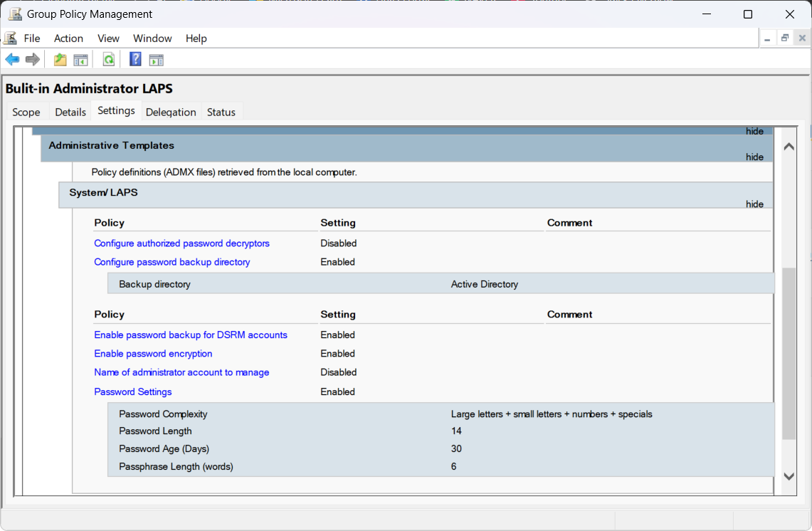The height and width of the screenshot is (531, 812).
Task: Click Enabled setting for password backup directory
Action: [337, 262]
